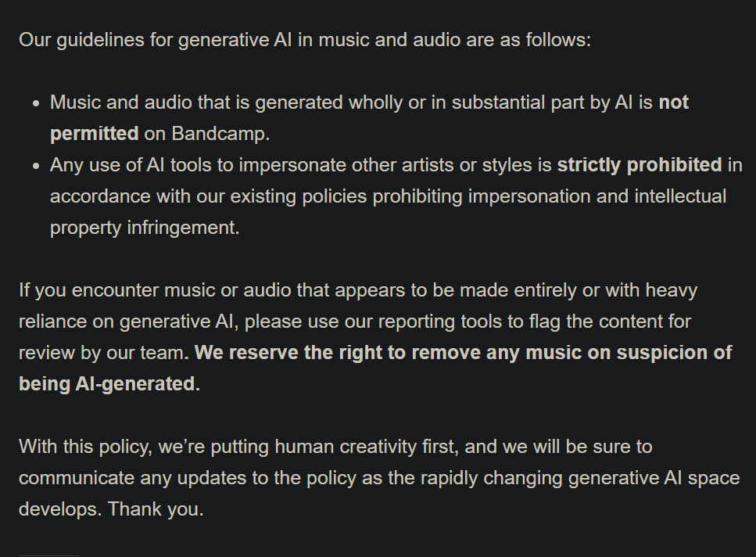This screenshot has height=557, width=756.
Task: Click the bold 'being AI-generated.' text
Action: (109, 384)
